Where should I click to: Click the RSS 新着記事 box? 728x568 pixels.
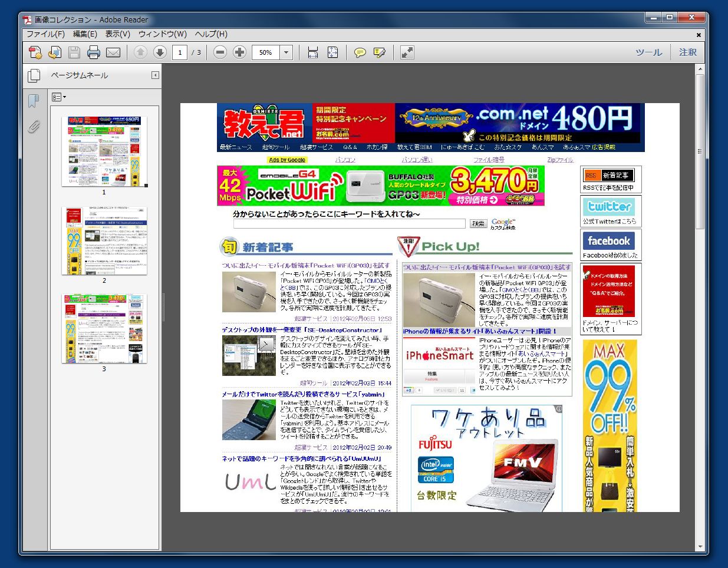(x=611, y=179)
